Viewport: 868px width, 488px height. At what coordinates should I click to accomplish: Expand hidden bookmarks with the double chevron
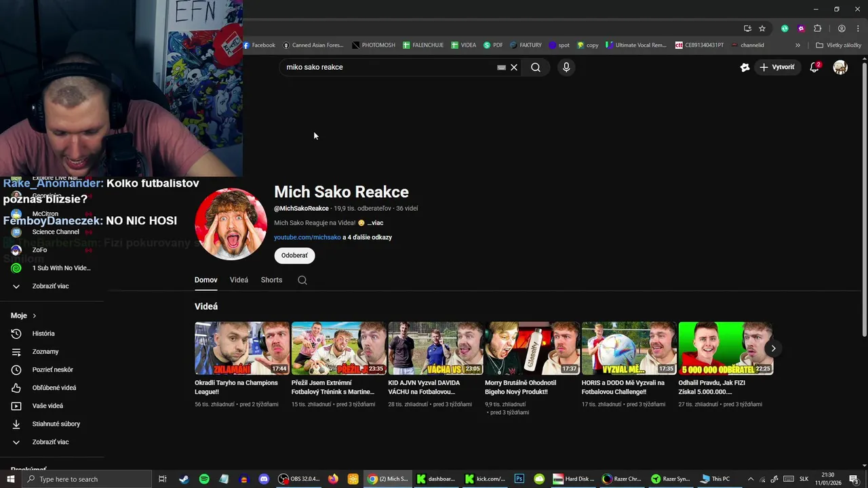tap(797, 45)
